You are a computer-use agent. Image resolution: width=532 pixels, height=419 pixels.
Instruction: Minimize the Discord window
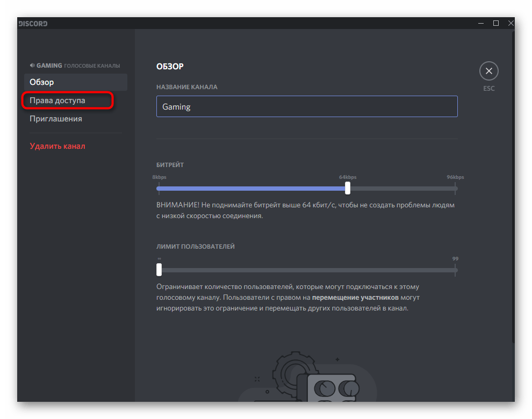click(x=480, y=23)
